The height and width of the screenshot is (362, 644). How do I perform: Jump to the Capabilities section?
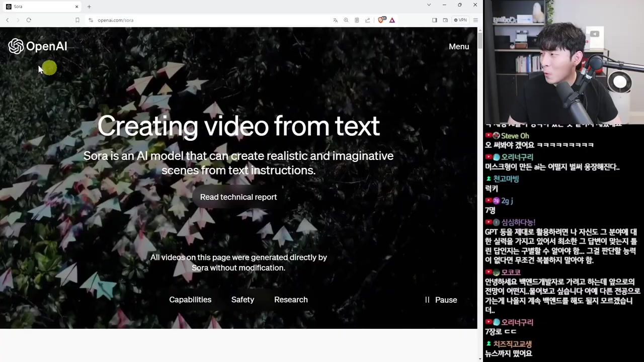(190, 300)
